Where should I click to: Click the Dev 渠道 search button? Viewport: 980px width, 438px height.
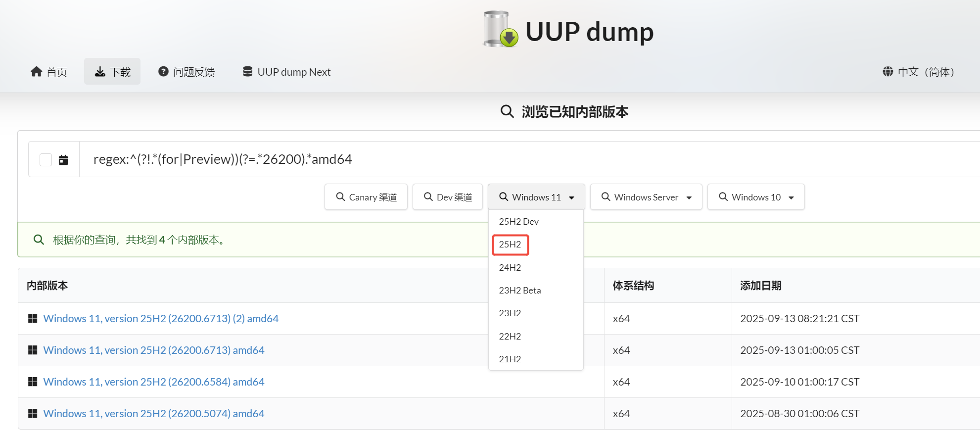click(448, 197)
